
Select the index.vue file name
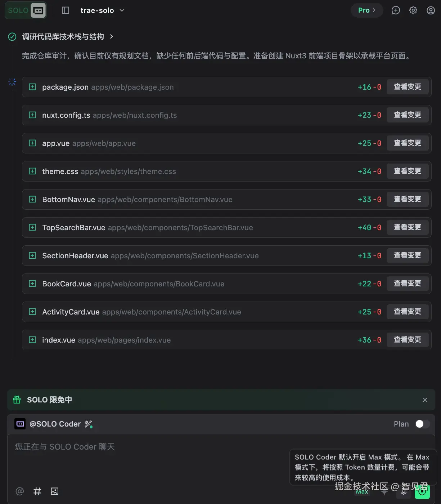pyautogui.click(x=59, y=340)
